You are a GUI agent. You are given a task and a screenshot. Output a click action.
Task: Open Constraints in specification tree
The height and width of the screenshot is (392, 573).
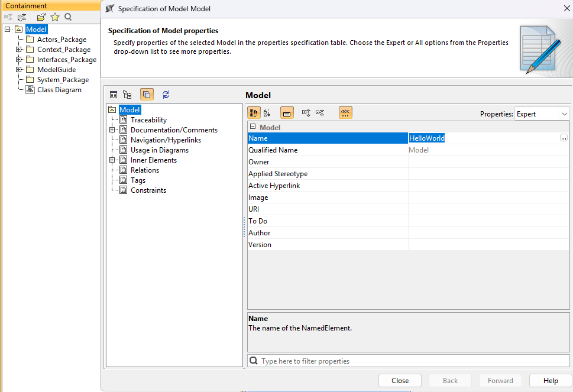tap(148, 190)
